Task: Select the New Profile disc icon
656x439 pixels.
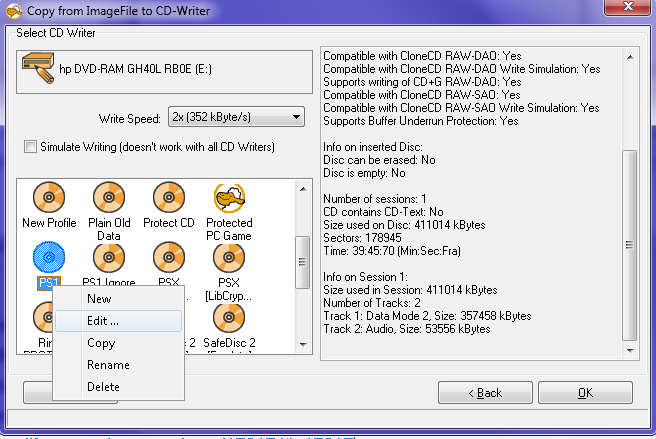Action: [49, 197]
